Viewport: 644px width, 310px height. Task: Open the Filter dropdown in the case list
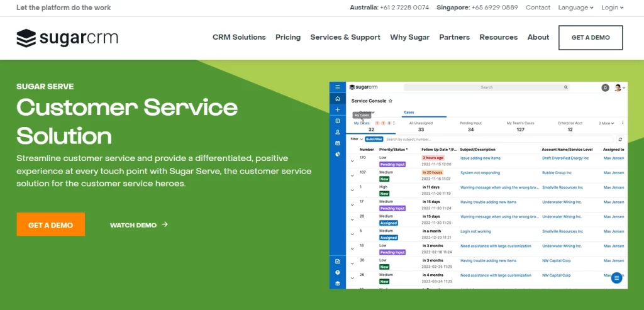coord(357,139)
